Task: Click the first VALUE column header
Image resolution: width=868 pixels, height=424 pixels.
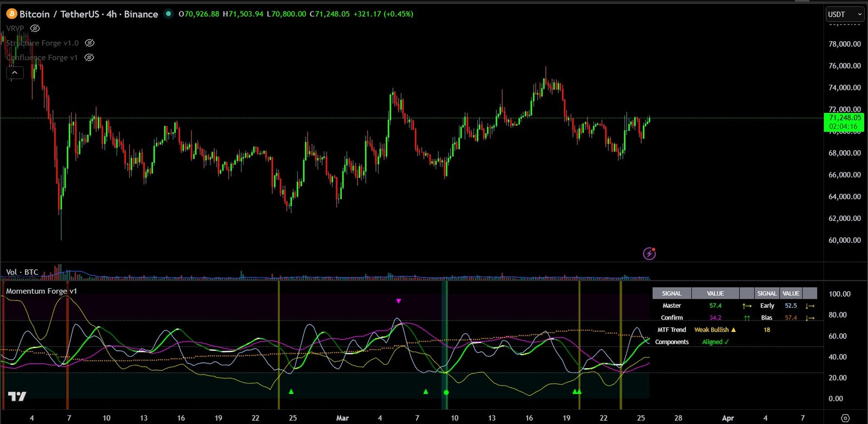Action: pyautogui.click(x=715, y=293)
